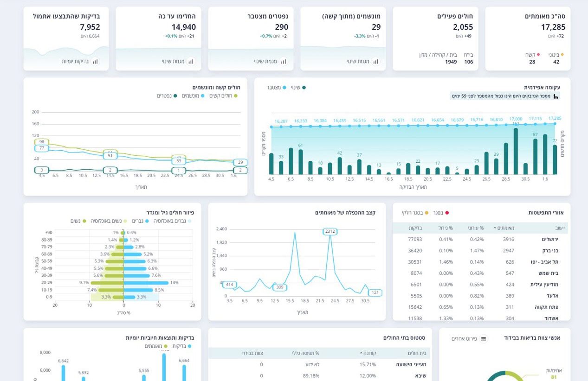Click the 16,207 cumulative label on the epidemic curve
Viewport: 588px width, 381px height.
pos(281,121)
